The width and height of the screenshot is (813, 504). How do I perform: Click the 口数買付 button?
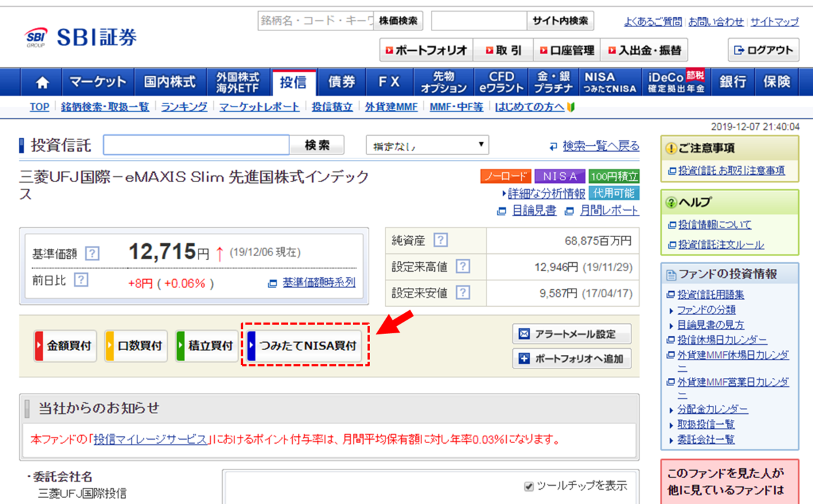tap(136, 345)
